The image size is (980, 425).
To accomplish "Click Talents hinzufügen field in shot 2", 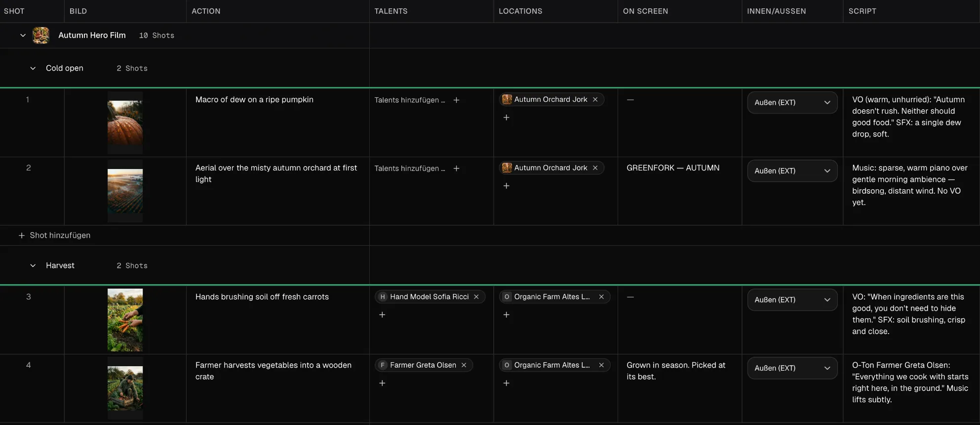I will (410, 169).
